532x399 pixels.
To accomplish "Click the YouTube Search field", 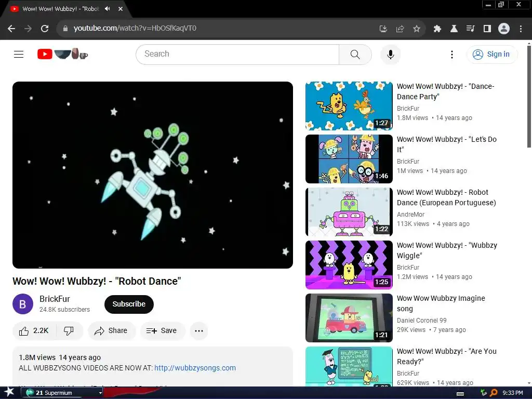I will (237, 54).
